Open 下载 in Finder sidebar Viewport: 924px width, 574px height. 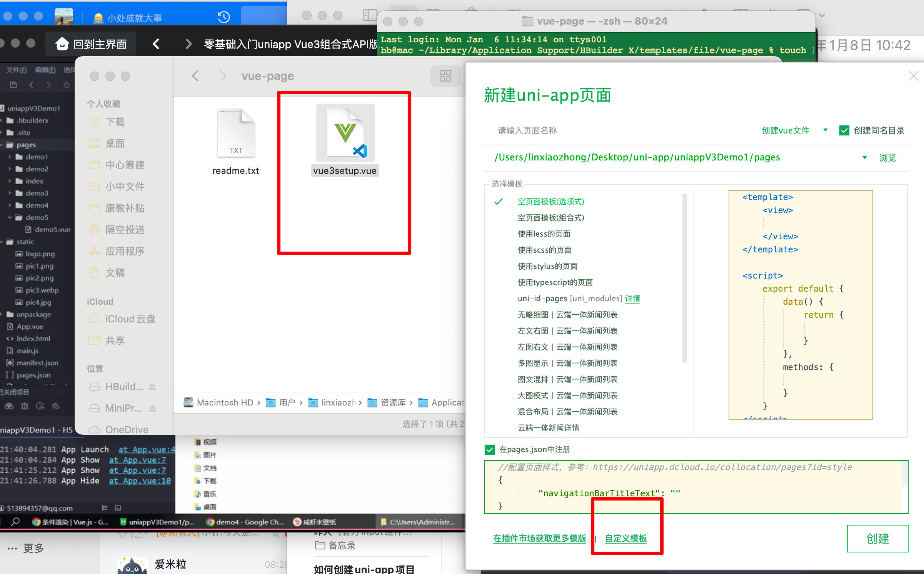point(115,122)
